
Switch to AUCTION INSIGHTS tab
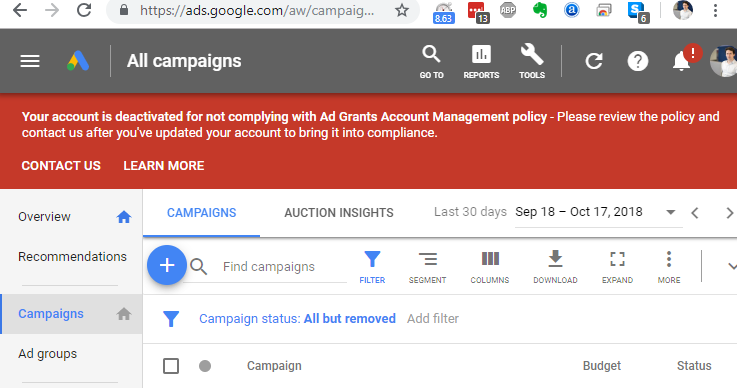339,213
